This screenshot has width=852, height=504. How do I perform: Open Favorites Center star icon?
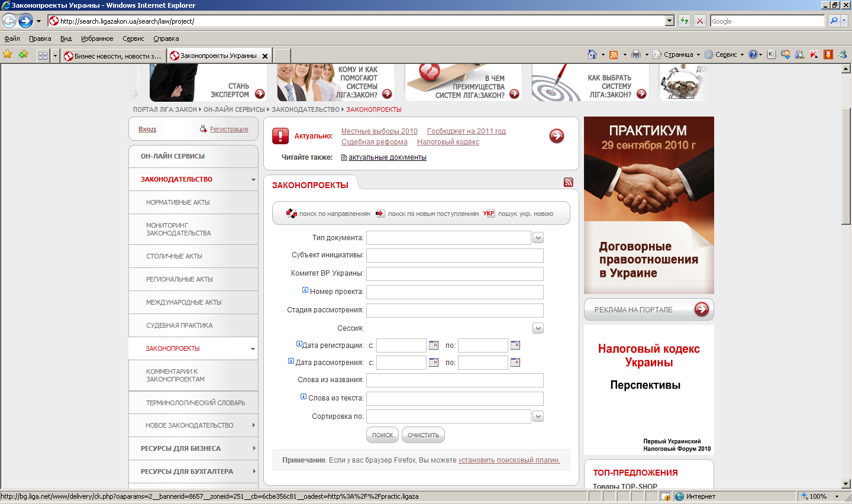click(8, 54)
